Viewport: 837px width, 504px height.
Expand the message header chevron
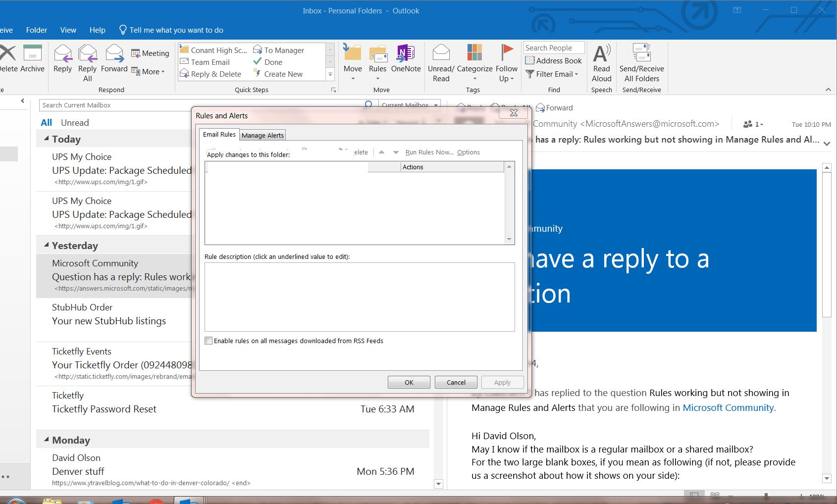pos(827,144)
